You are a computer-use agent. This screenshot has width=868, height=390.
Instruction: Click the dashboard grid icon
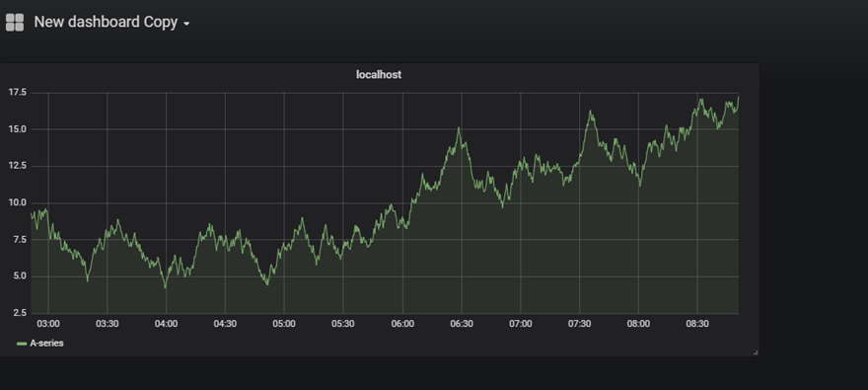click(15, 23)
